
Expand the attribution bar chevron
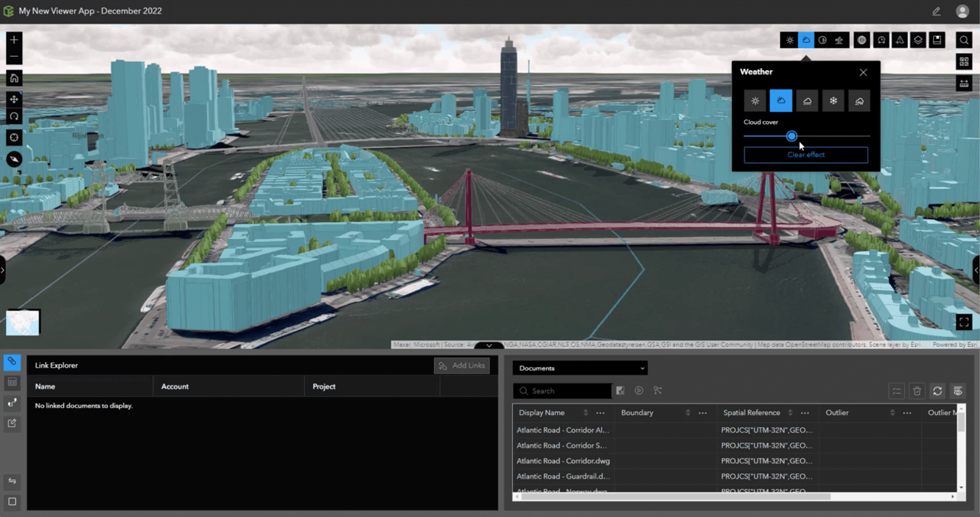coord(488,346)
